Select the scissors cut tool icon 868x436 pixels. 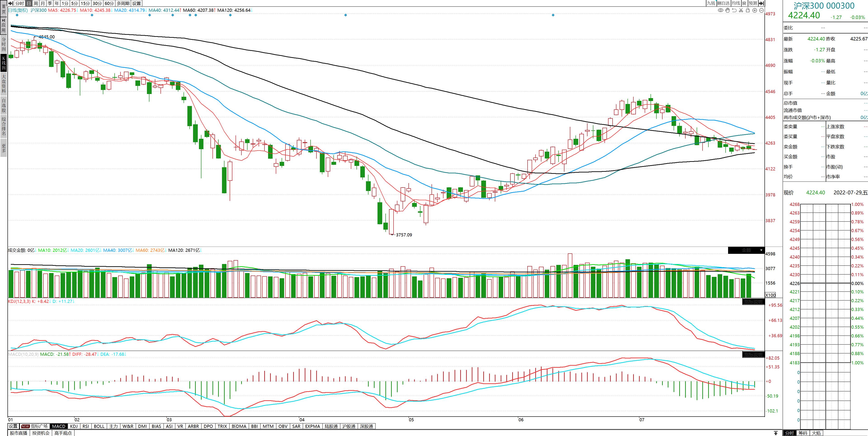[741, 10]
